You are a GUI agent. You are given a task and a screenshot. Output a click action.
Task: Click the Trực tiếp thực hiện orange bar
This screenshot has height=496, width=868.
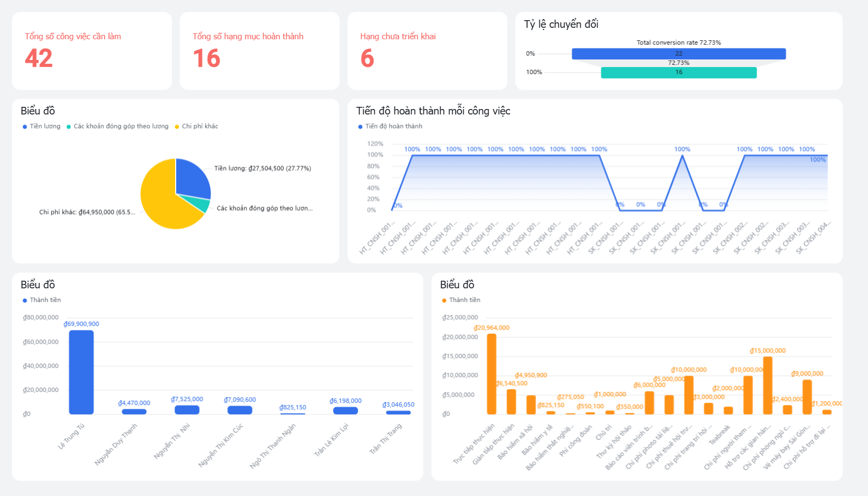point(492,374)
